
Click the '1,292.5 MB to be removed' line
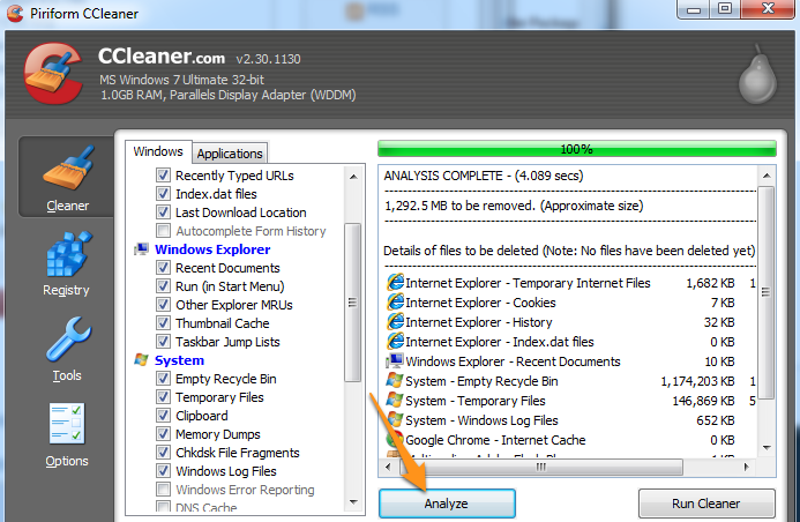click(513, 206)
